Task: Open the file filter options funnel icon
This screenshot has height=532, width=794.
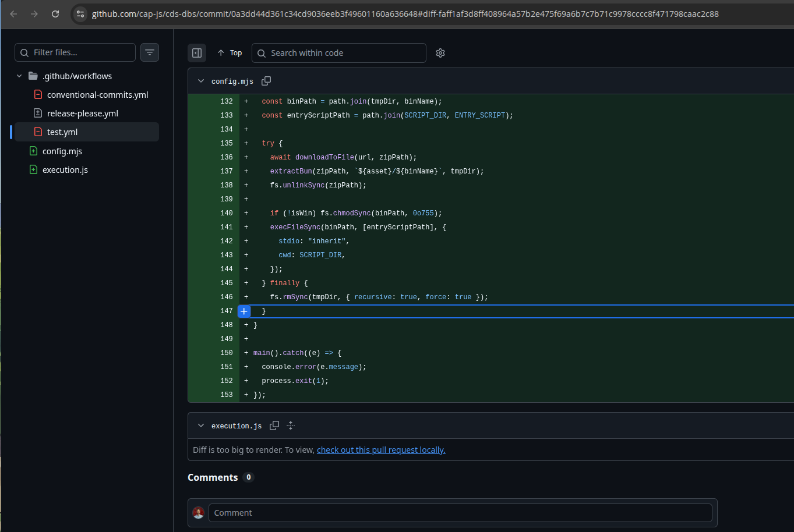Action: click(150, 52)
